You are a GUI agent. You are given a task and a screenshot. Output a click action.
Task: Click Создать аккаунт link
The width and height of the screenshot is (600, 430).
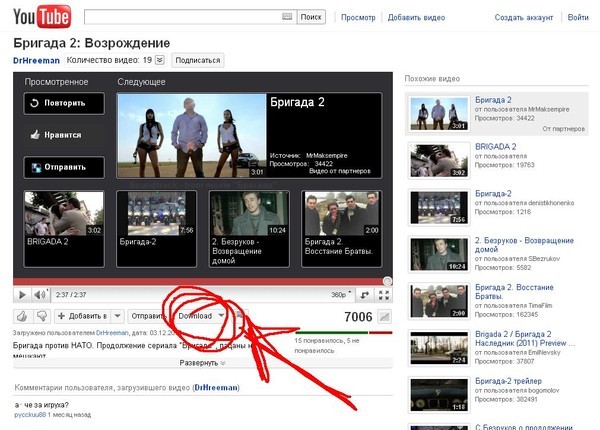pyautogui.click(x=523, y=17)
